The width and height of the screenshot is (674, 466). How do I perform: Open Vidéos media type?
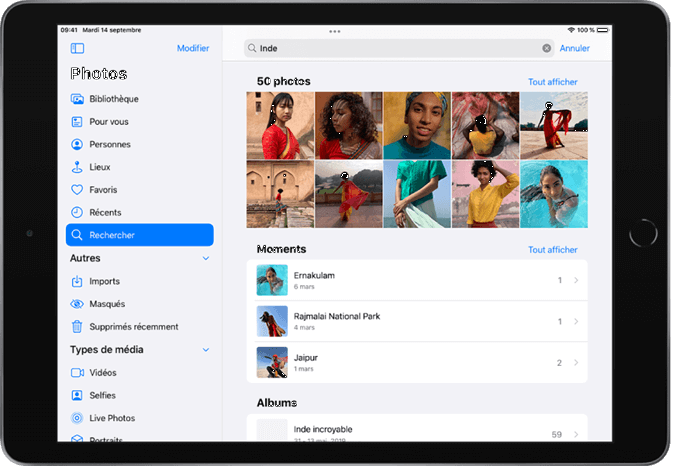pos(104,372)
